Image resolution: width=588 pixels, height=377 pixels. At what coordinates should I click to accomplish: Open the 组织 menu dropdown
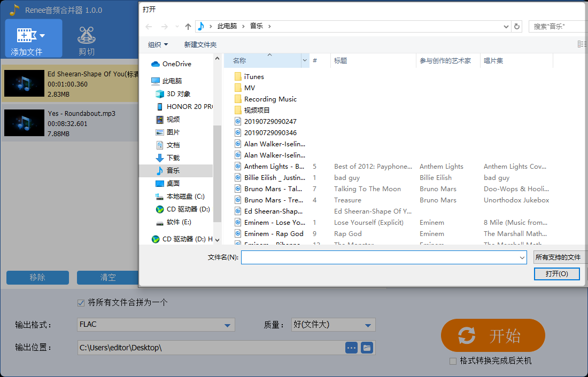(158, 45)
